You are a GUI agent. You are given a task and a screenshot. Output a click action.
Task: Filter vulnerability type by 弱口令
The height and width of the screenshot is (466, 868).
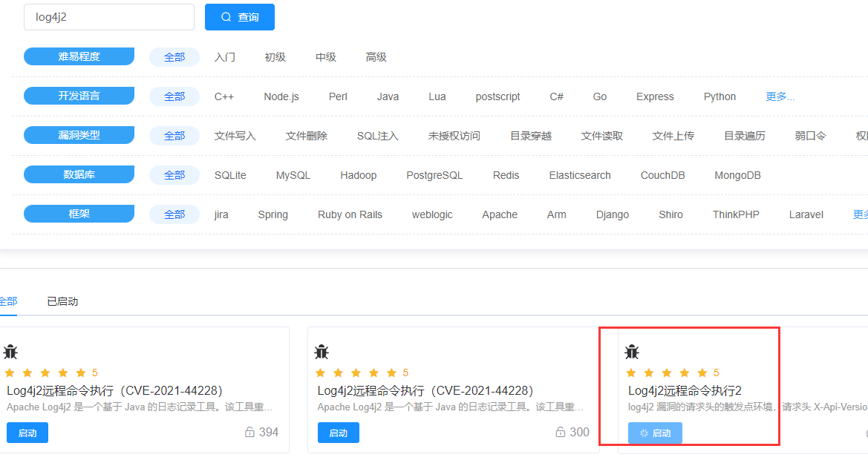[810, 136]
